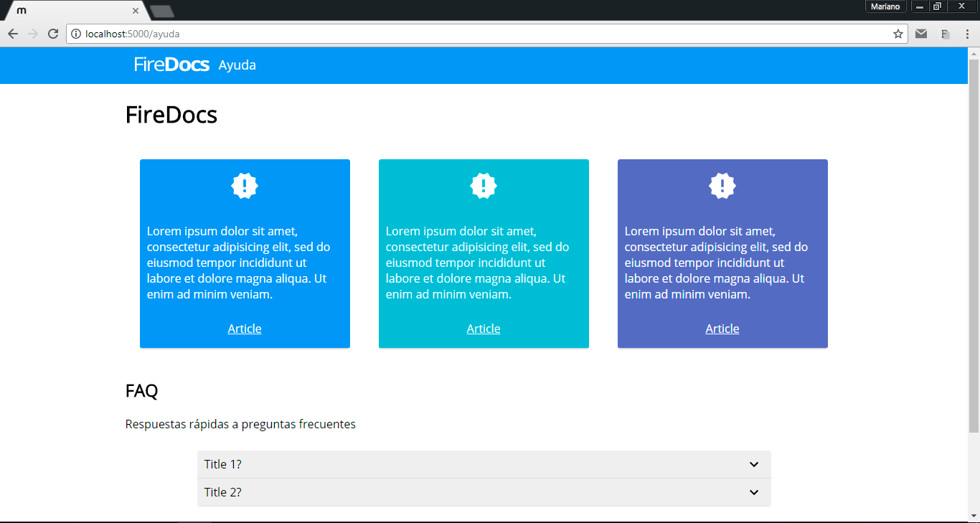Click the address bar input field

287,33
